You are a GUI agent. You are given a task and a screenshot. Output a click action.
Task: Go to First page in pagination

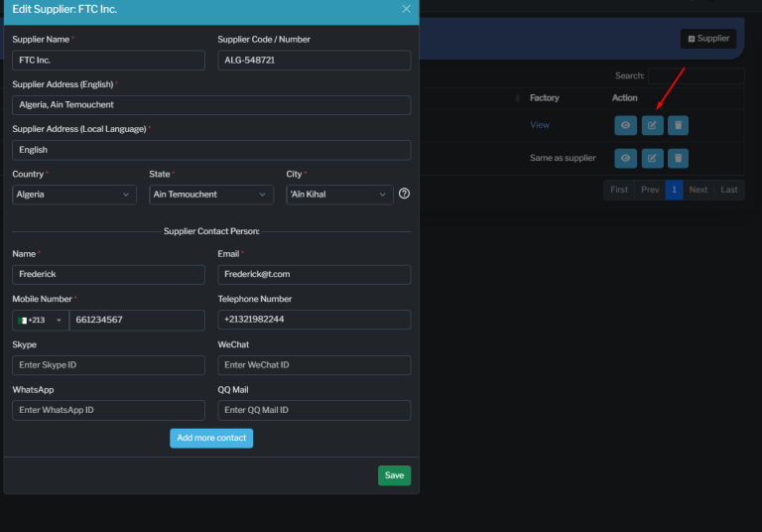619,190
